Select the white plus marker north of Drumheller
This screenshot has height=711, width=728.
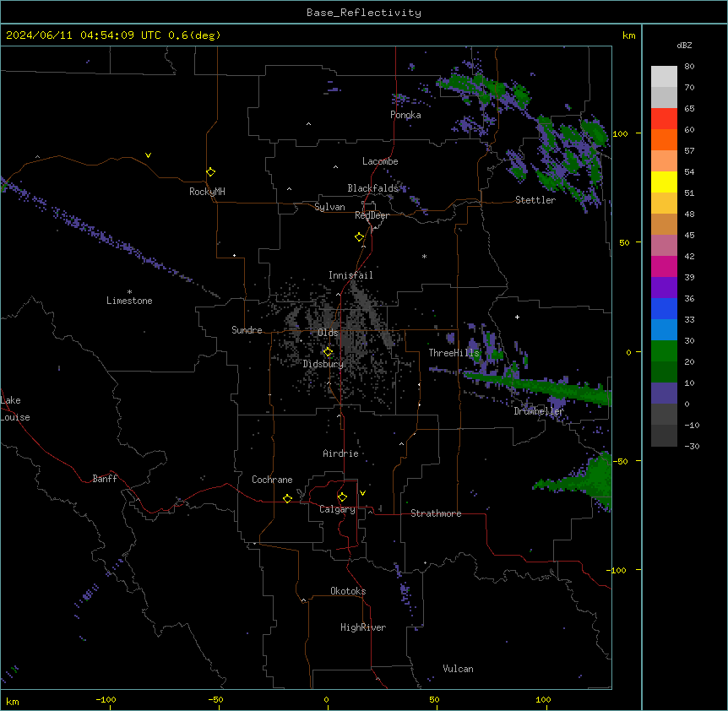[x=517, y=317]
